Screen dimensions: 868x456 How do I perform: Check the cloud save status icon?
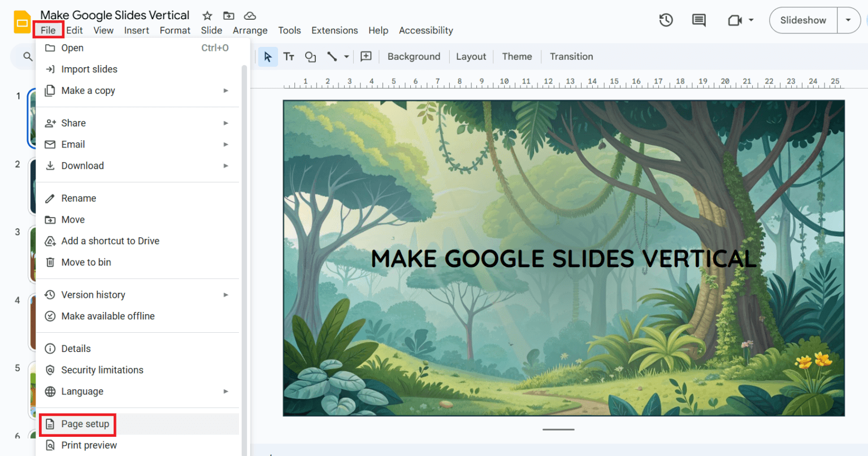(x=249, y=16)
